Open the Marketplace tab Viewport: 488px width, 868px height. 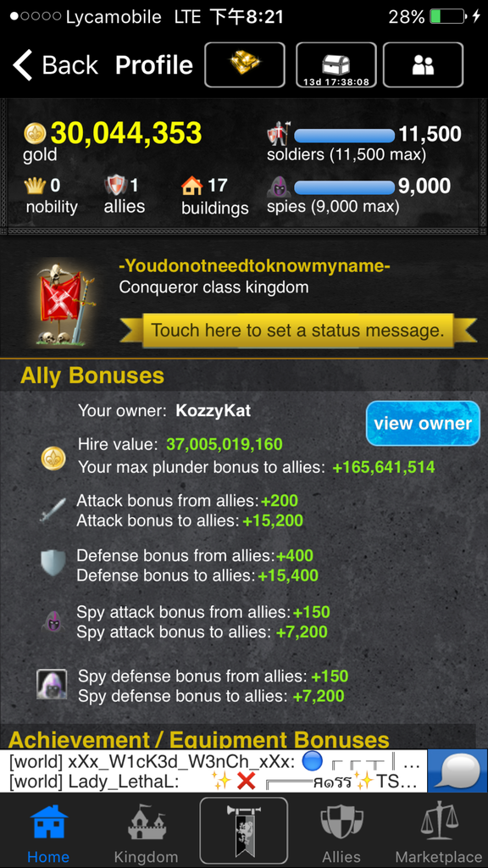[x=439, y=832]
